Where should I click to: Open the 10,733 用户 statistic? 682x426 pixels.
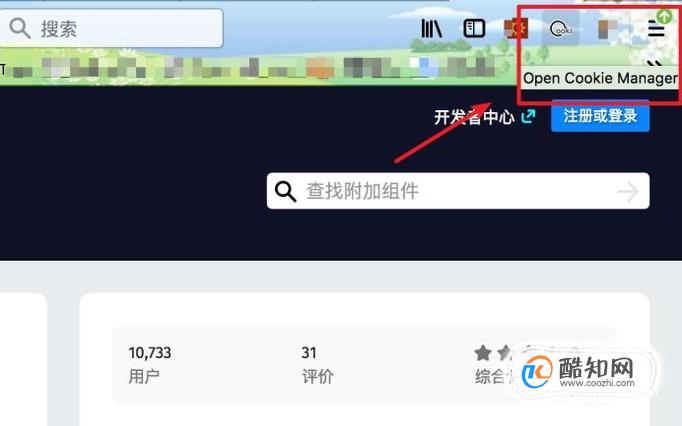[x=150, y=365]
